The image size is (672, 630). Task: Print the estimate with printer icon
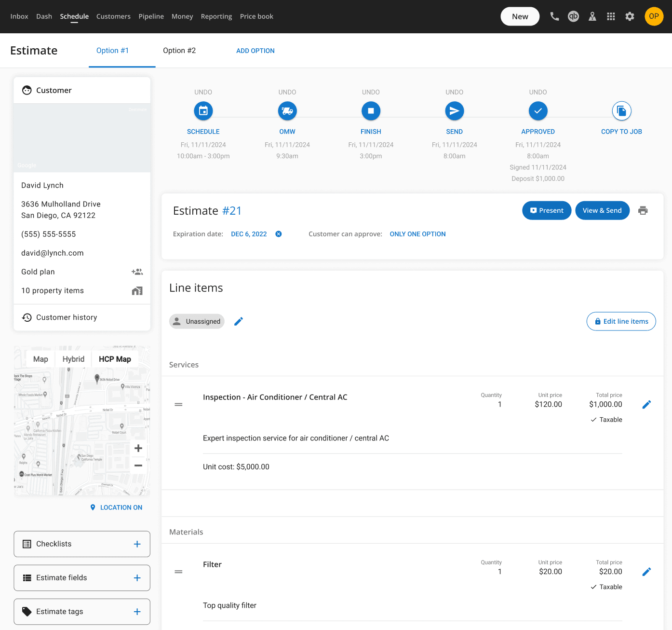(x=643, y=210)
